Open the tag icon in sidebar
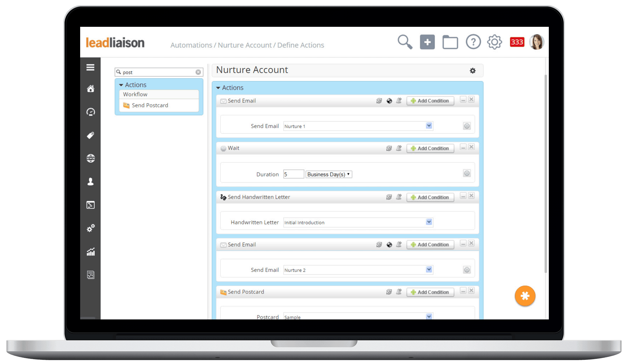 [90, 135]
